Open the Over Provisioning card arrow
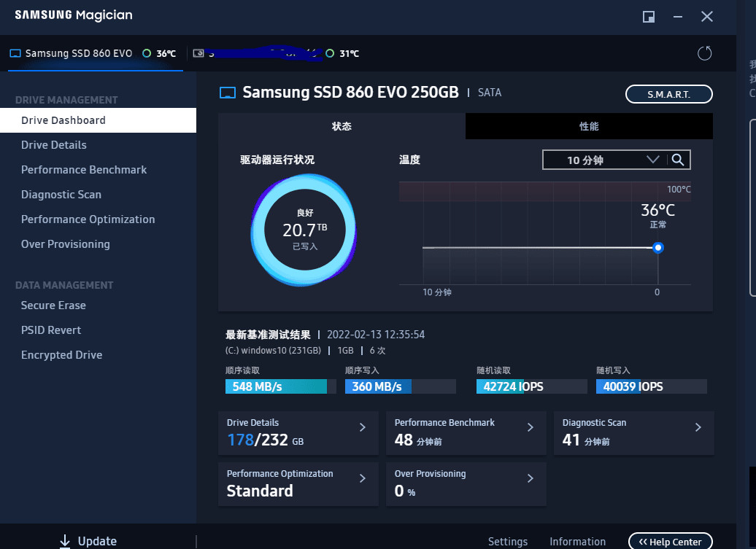This screenshot has height=549, width=756. point(530,479)
